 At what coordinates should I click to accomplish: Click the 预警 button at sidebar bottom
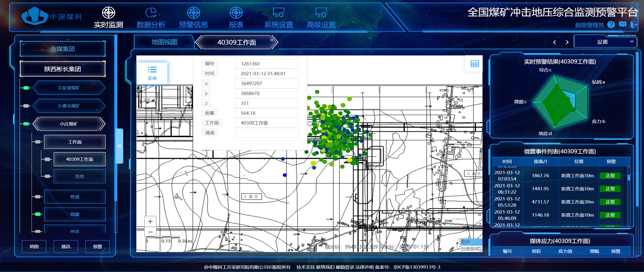pyautogui.click(x=98, y=247)
